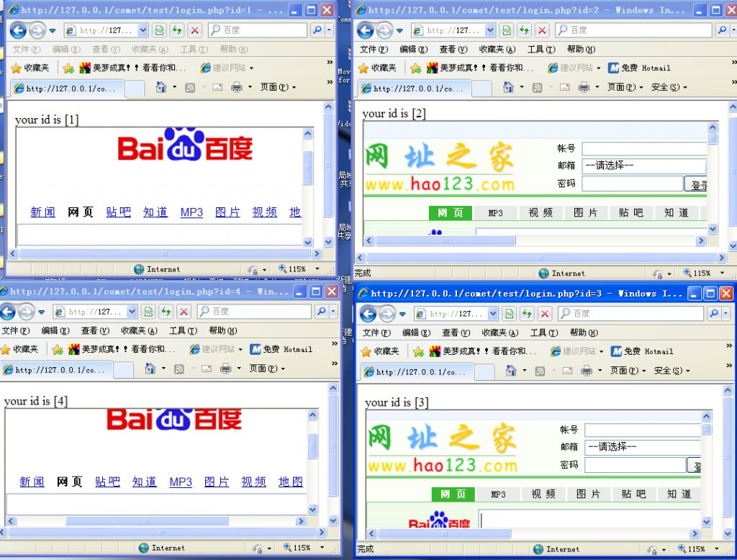The width and height of the screenshot is (737, 560).
Task: Click Refresh icon in id=1 window
Action: point(177,30)
